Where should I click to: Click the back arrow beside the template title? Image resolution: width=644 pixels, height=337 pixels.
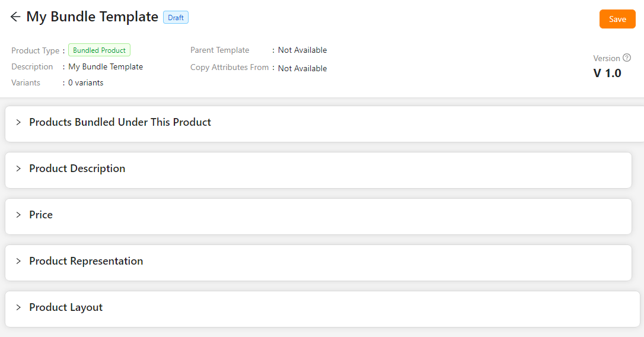[x=15, y=17]
